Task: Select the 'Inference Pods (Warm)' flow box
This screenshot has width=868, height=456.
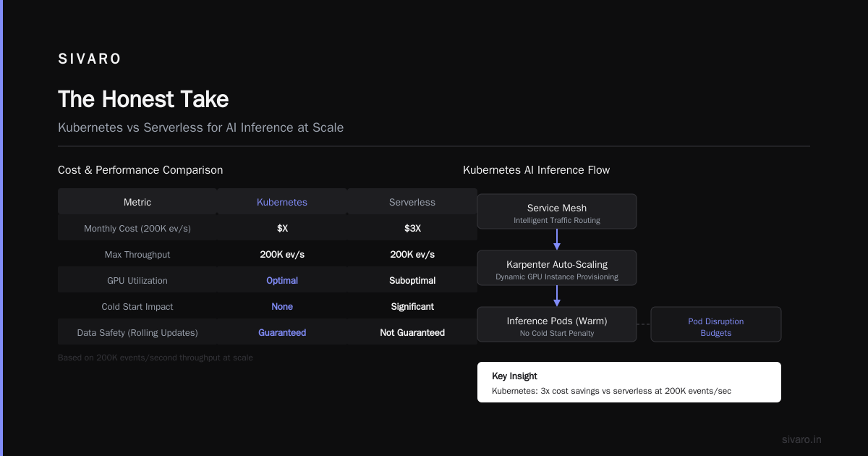Action: point(557,324)
